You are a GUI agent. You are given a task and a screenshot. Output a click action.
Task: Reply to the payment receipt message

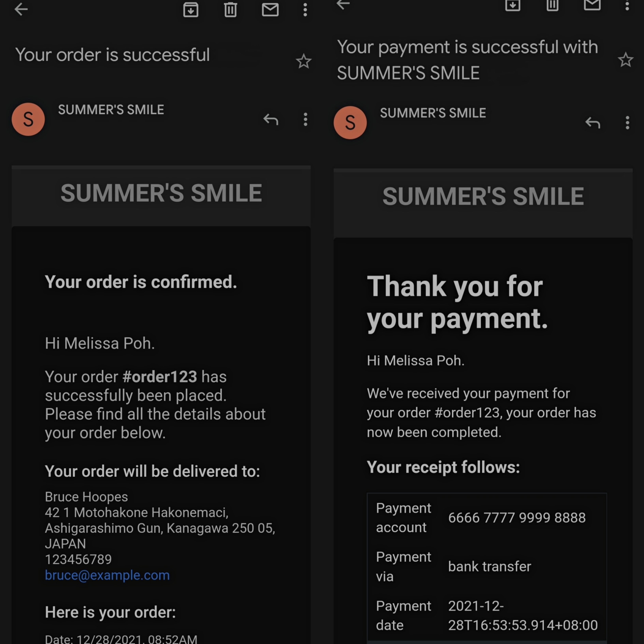pyautogui.click(x=593, y=123)
